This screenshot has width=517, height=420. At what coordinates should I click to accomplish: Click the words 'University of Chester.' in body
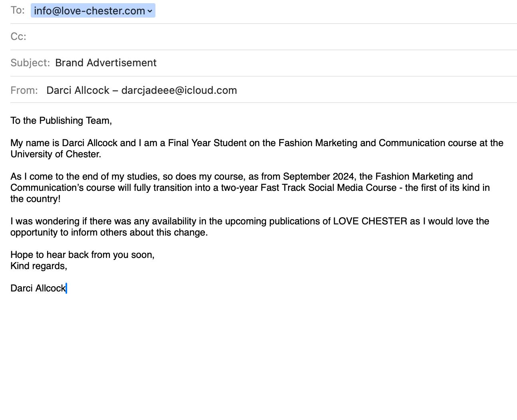click(x=56, y=154)
